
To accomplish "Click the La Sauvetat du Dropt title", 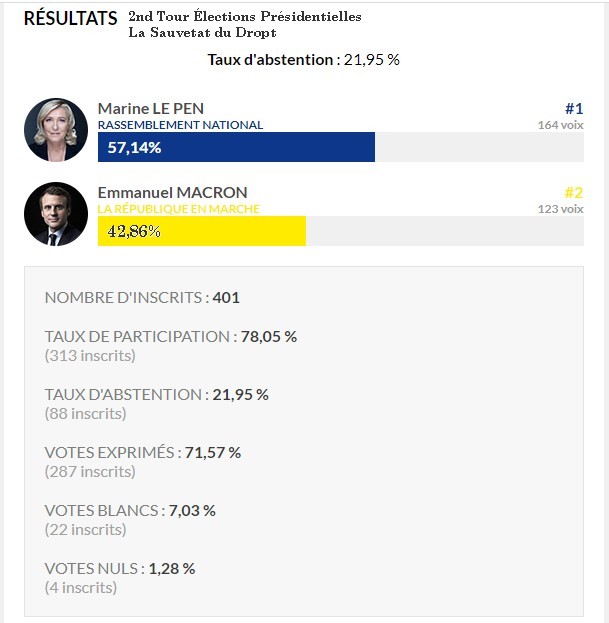I will [202, 33].
